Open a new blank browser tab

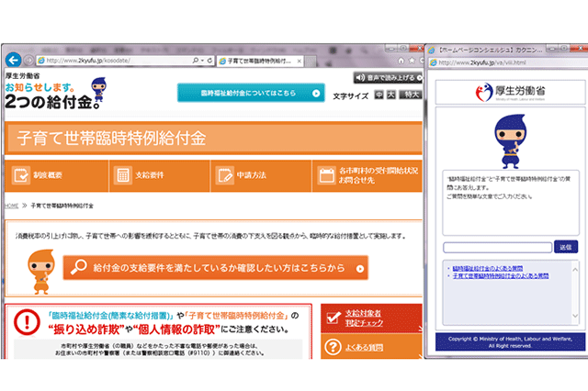pos(311,61)
